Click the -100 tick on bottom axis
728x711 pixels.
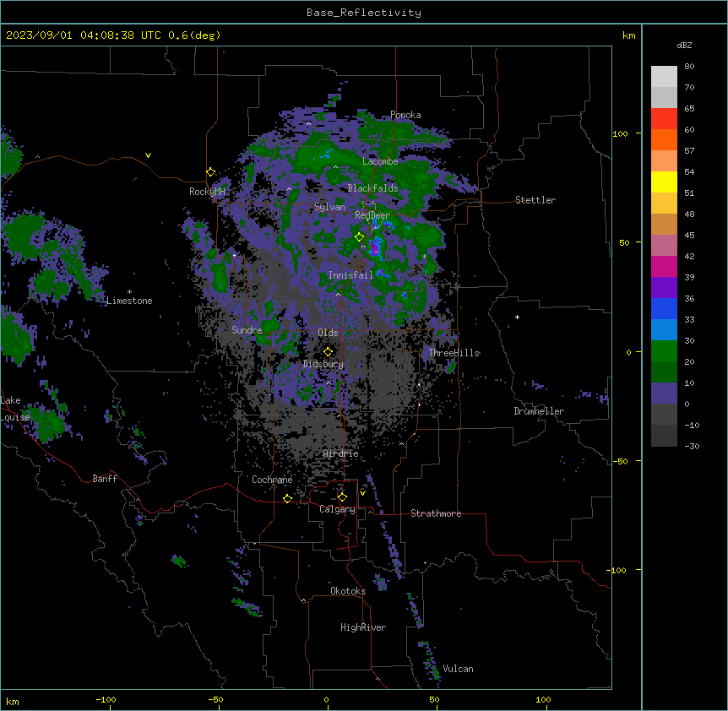point(106,700)
